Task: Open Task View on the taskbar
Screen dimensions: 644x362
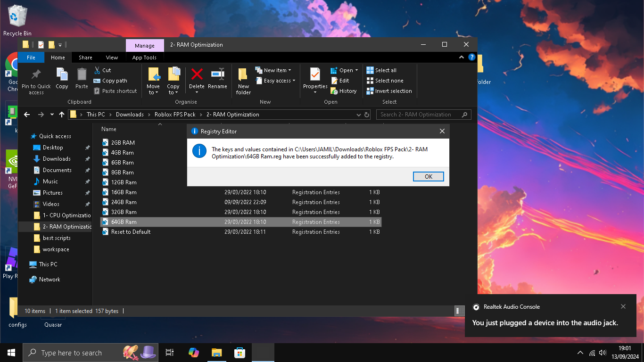Action: [170, 353]
